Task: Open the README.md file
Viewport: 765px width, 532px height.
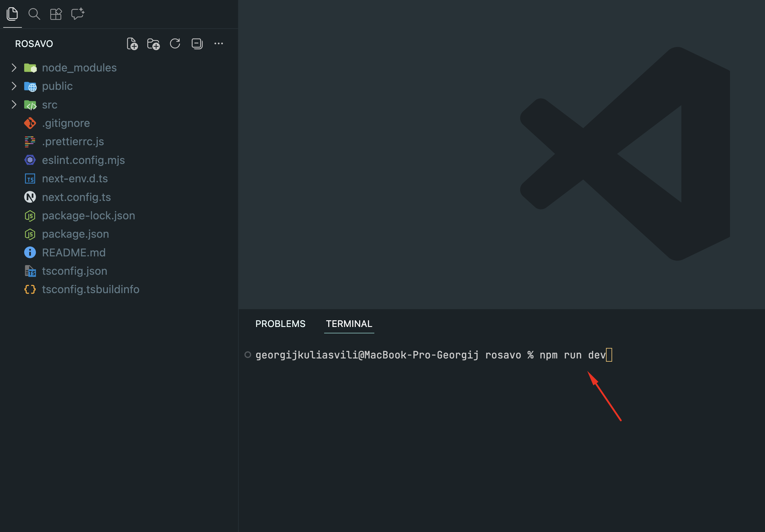Action: tap(74, 253)
